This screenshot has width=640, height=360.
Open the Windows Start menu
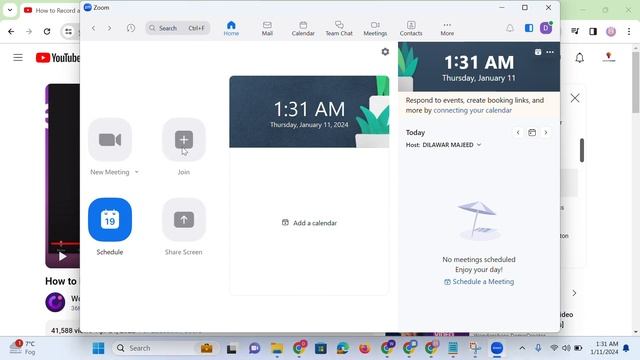98,348
